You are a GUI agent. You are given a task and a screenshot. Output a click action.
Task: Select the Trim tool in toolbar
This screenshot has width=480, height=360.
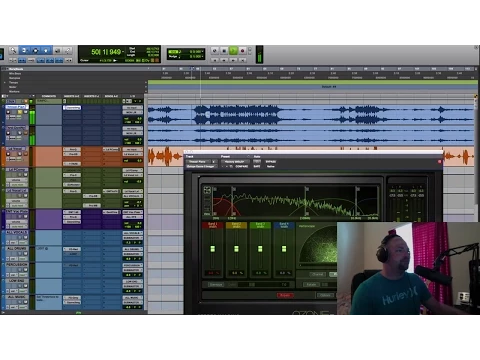tap(24, 50)
